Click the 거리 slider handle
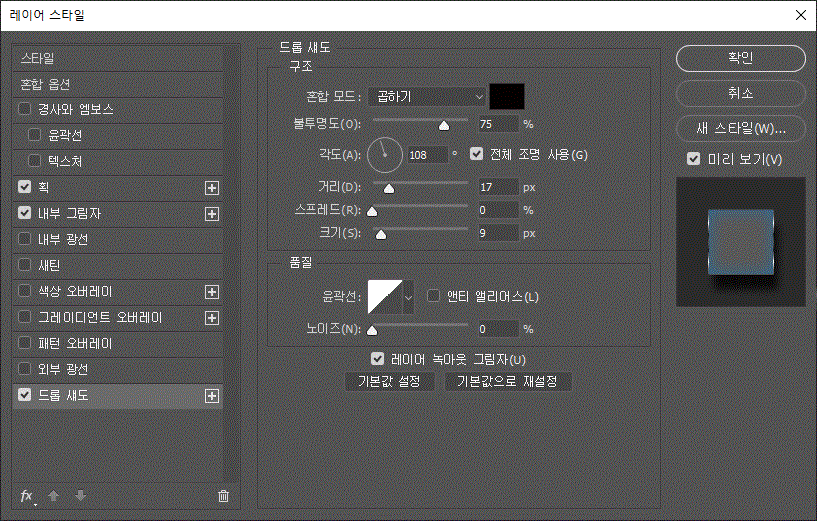The width and height of the screenshot is (817, 521). (389, 189)
